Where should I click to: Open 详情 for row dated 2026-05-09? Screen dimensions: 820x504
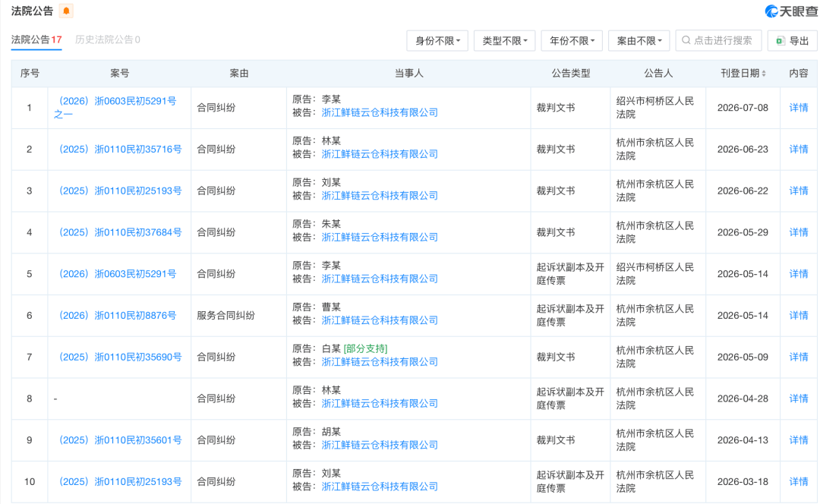pos(799,357)
